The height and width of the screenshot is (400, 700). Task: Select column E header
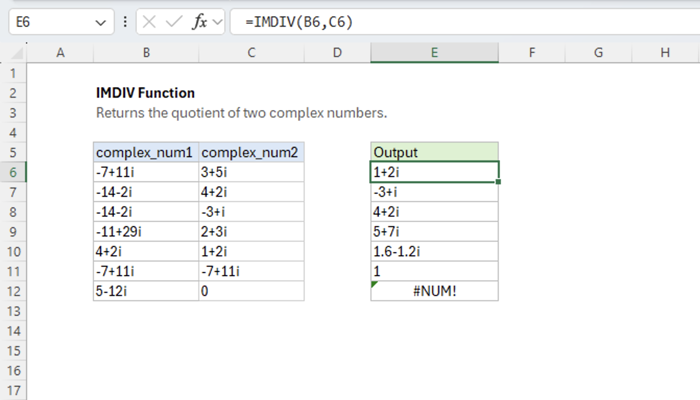click(434, 53)
